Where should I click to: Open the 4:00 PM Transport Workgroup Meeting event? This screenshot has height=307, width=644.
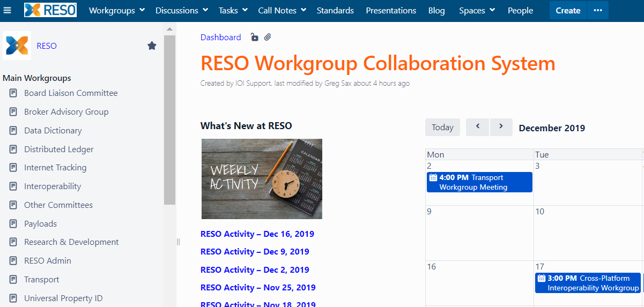tap(479, 182)
